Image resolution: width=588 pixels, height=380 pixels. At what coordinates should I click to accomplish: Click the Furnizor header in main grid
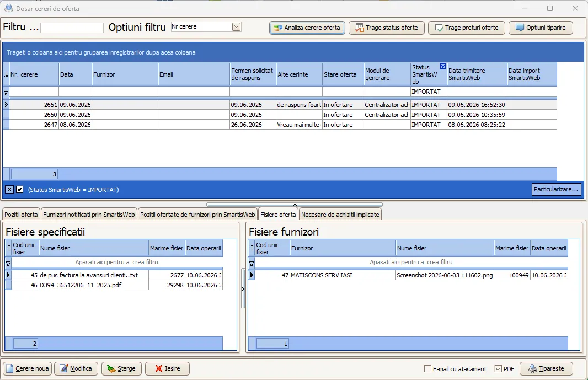(125, 74)
